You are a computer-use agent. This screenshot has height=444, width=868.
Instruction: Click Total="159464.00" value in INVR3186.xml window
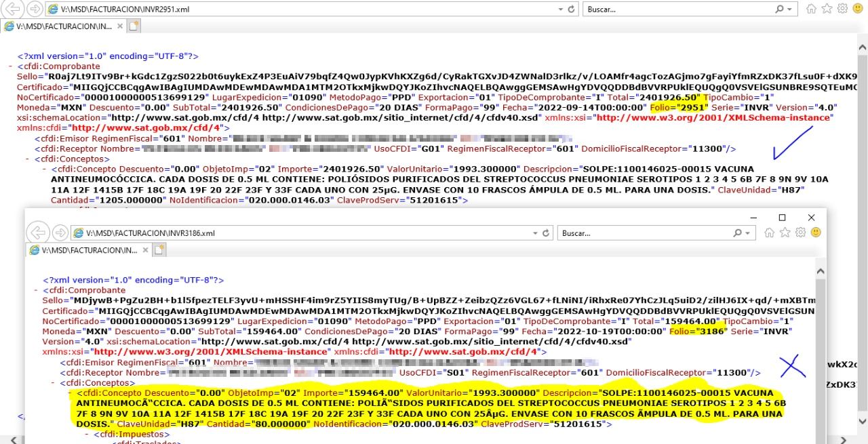[x=675, y=321]
